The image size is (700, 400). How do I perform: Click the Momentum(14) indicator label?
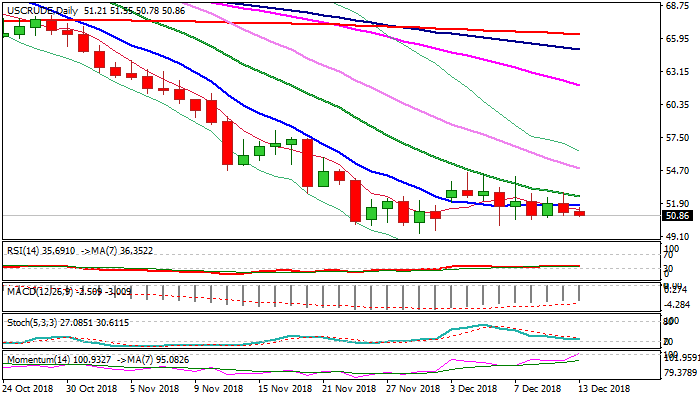pos(40,358)
